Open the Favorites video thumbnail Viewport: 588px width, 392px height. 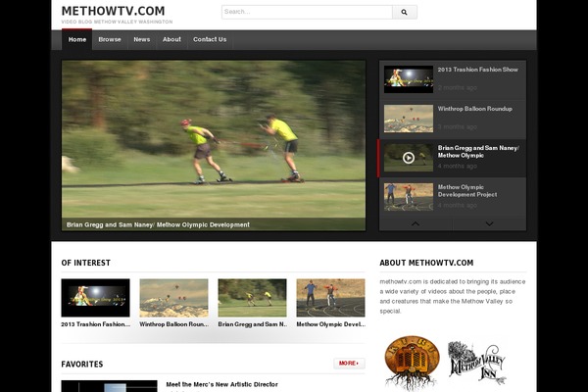tap(109, 386)
